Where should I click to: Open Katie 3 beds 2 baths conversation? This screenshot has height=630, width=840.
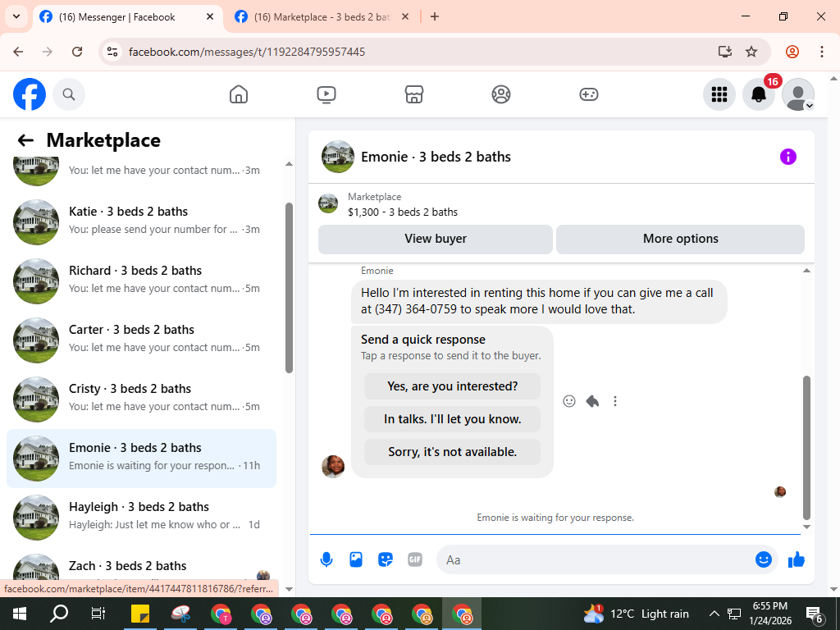point(141,221)
